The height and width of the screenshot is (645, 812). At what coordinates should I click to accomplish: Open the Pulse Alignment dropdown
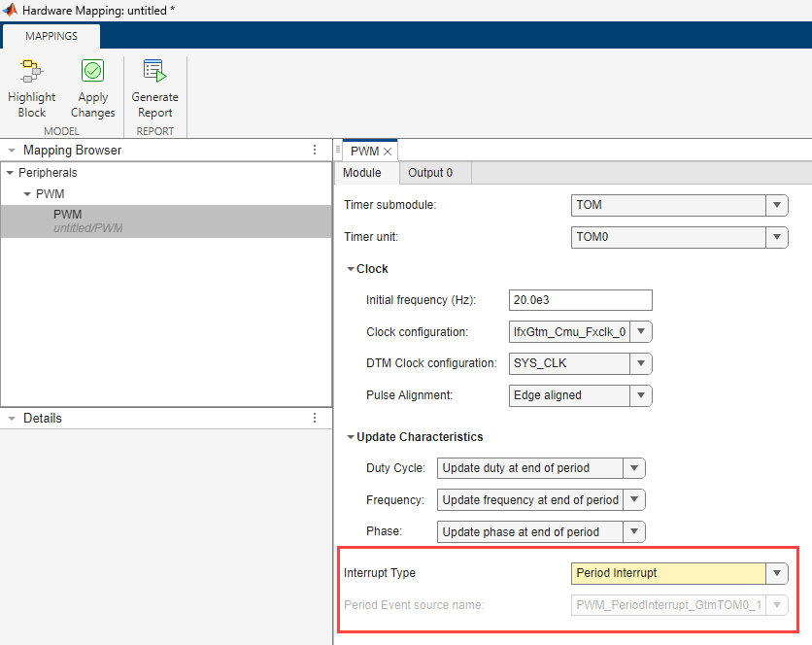pos(641,395)
